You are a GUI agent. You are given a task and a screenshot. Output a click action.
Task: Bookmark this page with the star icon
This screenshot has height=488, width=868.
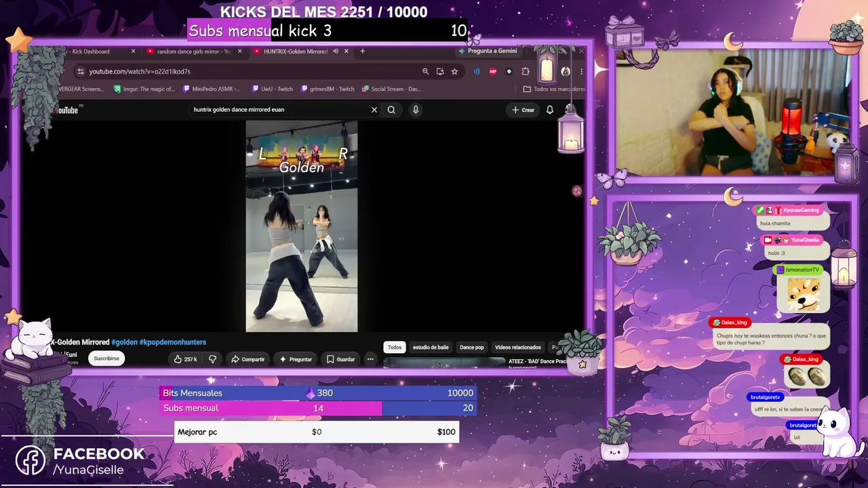click(454, 71)
